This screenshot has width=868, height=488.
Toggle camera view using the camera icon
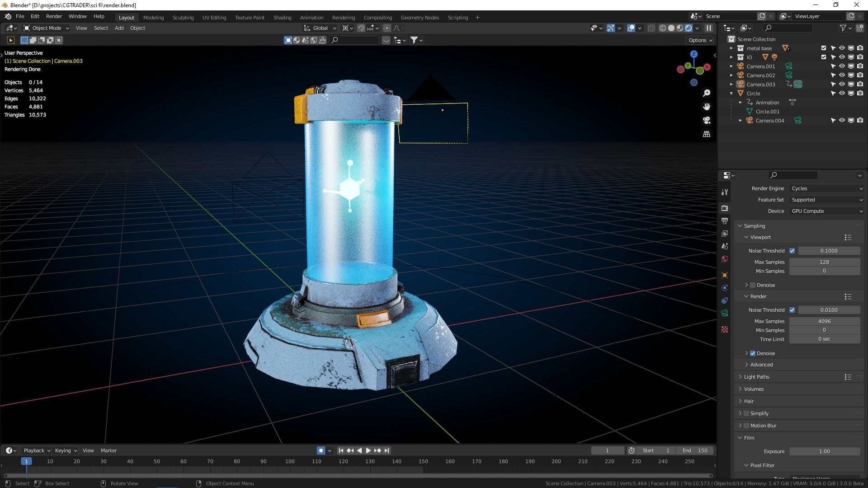(707, 120)
